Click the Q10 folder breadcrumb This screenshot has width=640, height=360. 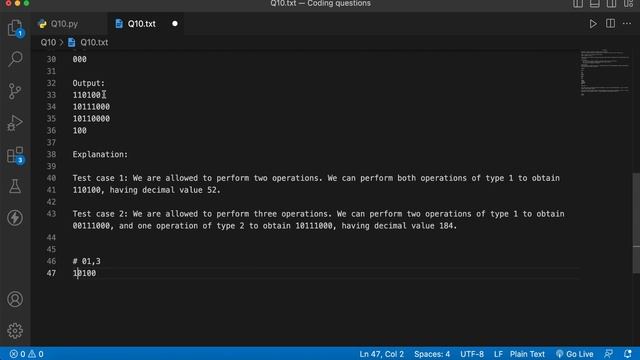(48, 42)
